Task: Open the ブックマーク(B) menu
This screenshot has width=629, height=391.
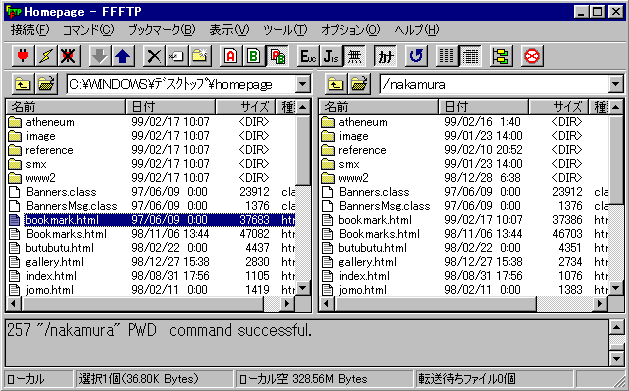Action: (162, 30)
